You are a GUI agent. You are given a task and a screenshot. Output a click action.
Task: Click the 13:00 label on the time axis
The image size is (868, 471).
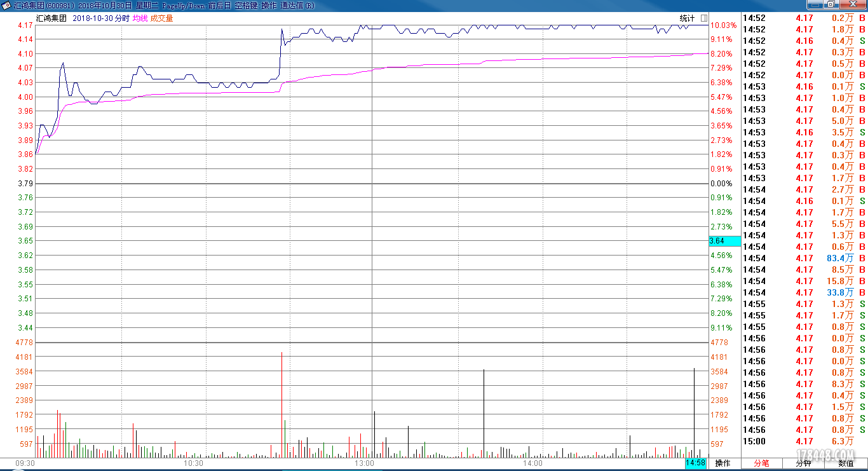[364, 463]
